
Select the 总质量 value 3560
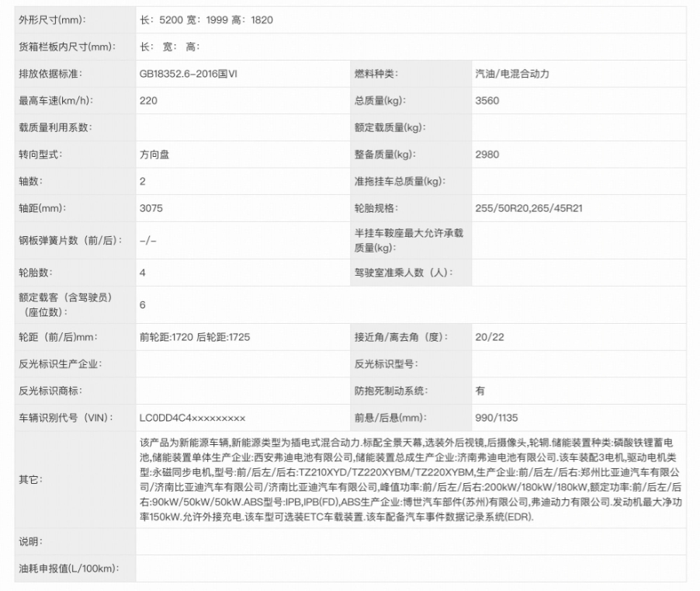tap(487, 100)
